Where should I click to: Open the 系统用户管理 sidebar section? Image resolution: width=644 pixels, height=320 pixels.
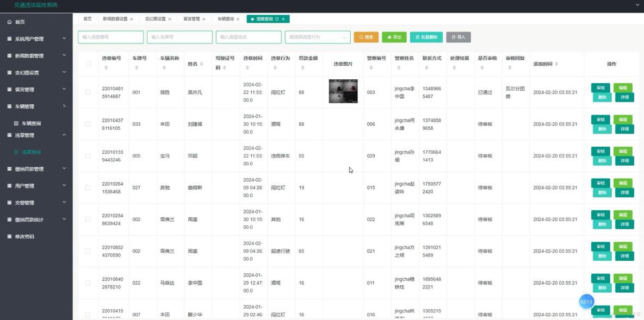tap(35, 39)
